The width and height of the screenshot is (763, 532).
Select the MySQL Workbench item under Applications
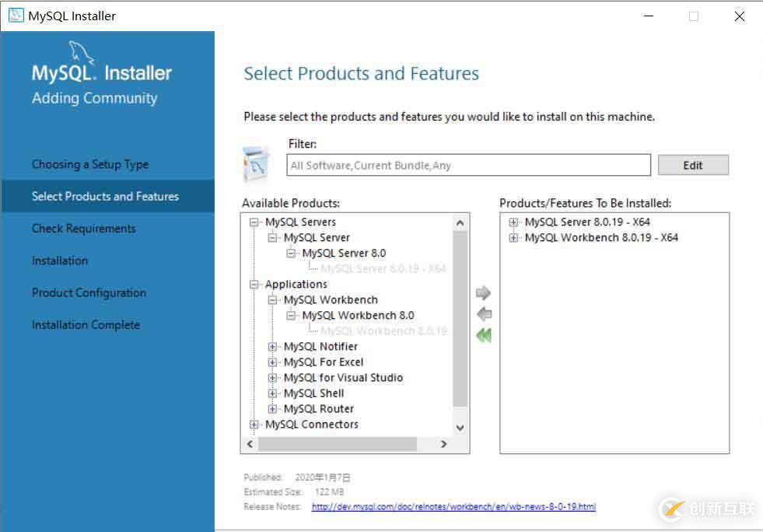click(x=331, y=299)
